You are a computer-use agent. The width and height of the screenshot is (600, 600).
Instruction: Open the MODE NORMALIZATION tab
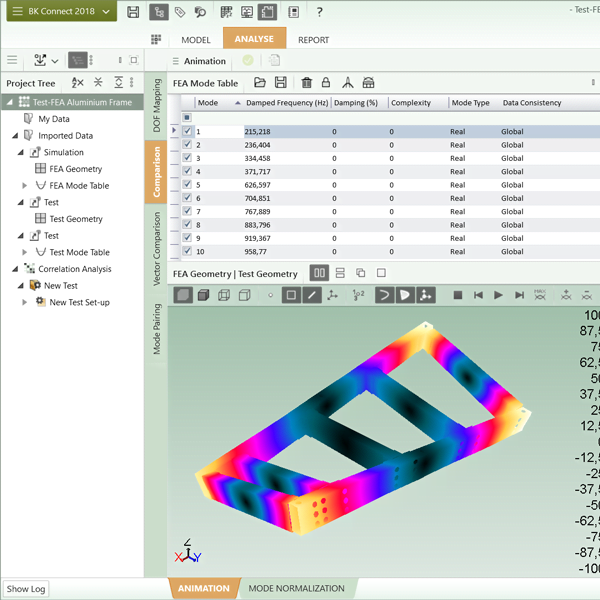295,589
